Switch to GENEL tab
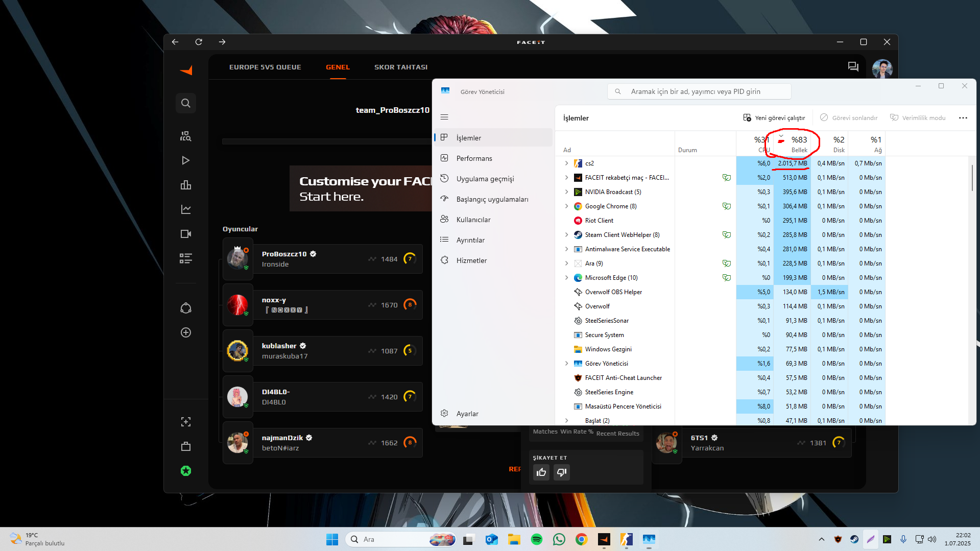Image resolution: width=980 pixels, height=551 pixels. [x=338, y=67]
